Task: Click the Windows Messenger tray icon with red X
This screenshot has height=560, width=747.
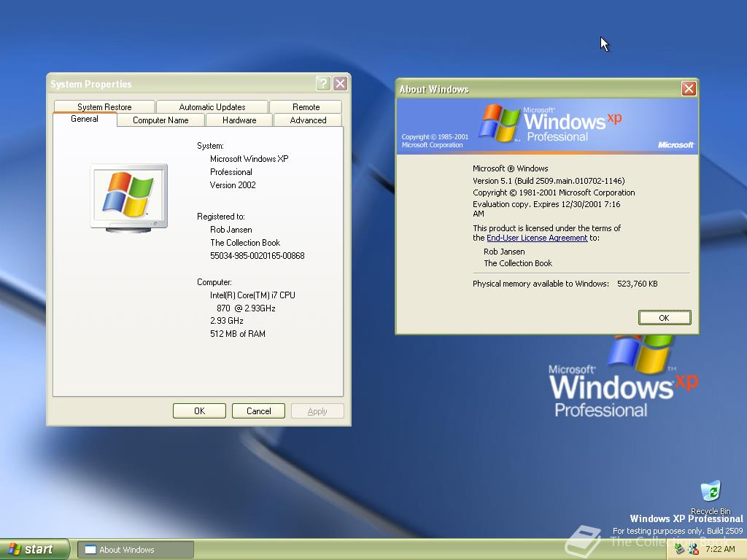Action: click(693, 549)
